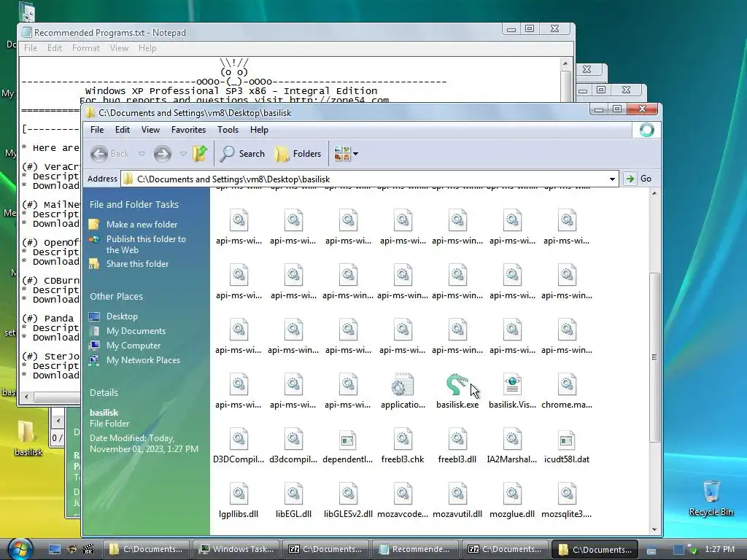Select the freebl3.chk file icon
This screenshot has height=560, width=747.
pyautogui.click(x=403, y=440)
